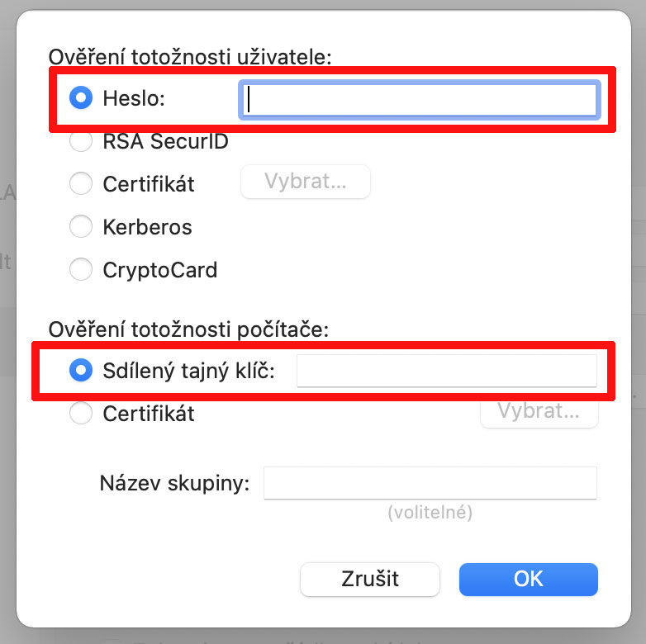This screenshot has height=644, width=646.
Task: Select Certifikát radio under computer authentication
Action: pyautogui.click(x=81, y=413)
